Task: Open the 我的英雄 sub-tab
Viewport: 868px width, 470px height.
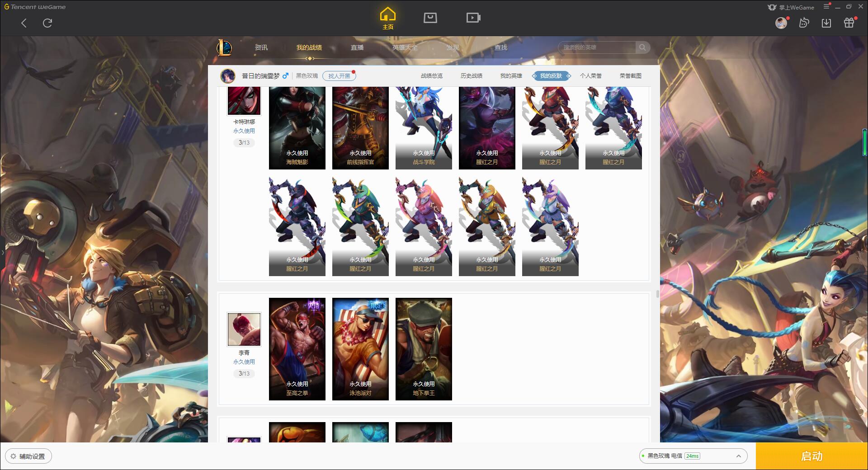Action: (x=511, y=76)
